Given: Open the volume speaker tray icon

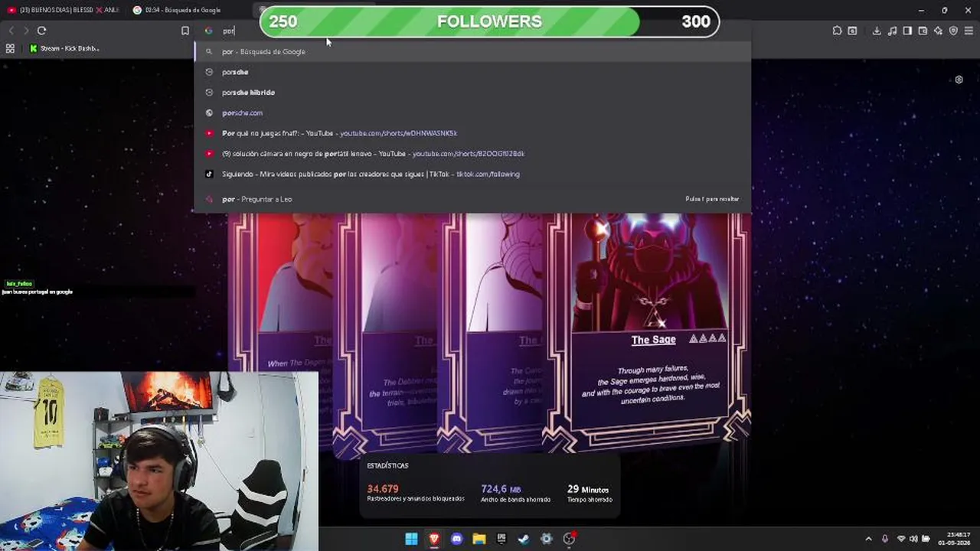Looking at the screenshot, I should [913, 539].
